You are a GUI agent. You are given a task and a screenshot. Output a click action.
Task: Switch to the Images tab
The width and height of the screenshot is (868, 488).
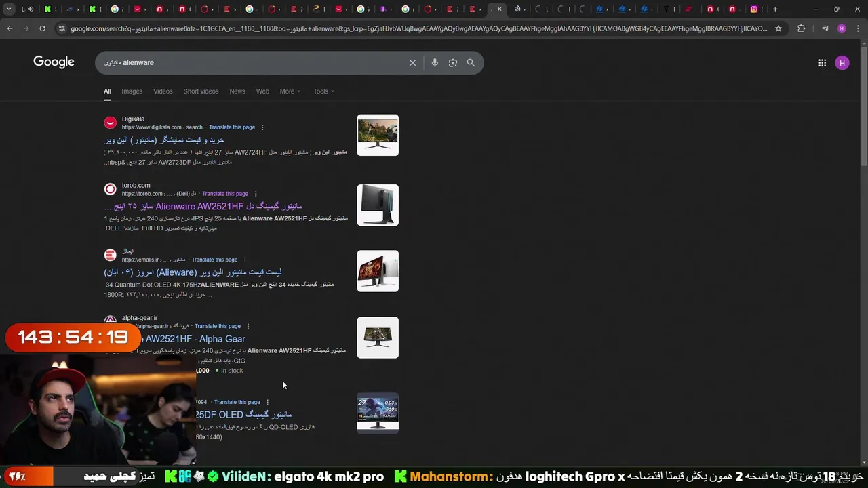tap(132, 91)
